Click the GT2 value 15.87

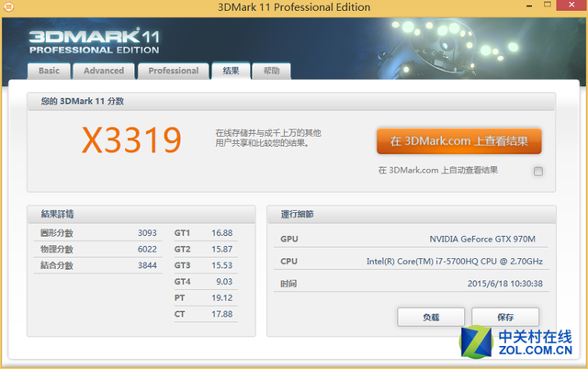coord(222,249)
